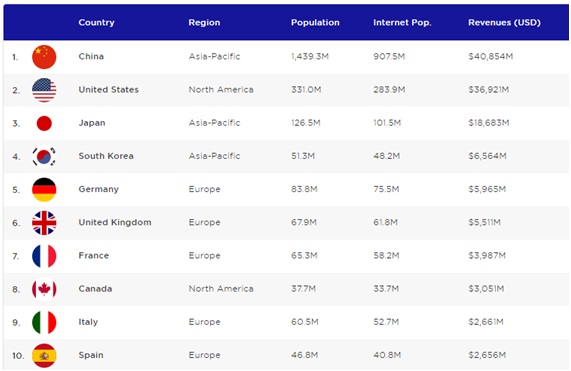Click the Spain flag icon
Viewport: 571px width, 371px height.
click(44, 355)
